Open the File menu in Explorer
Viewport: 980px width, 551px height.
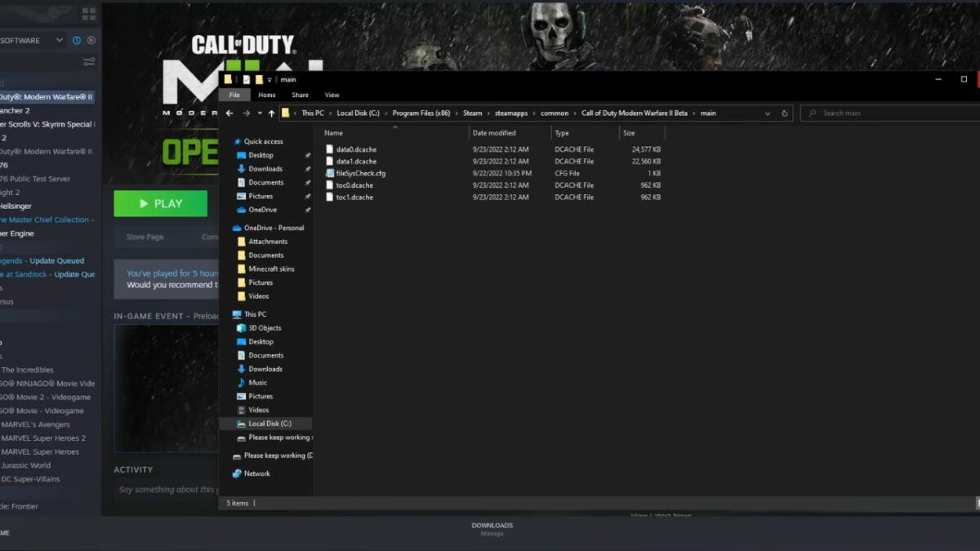coord(234,94)
